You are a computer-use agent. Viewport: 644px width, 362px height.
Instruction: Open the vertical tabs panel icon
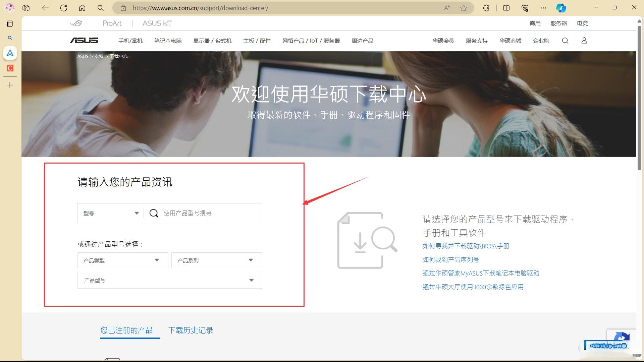tap(10, 23)
